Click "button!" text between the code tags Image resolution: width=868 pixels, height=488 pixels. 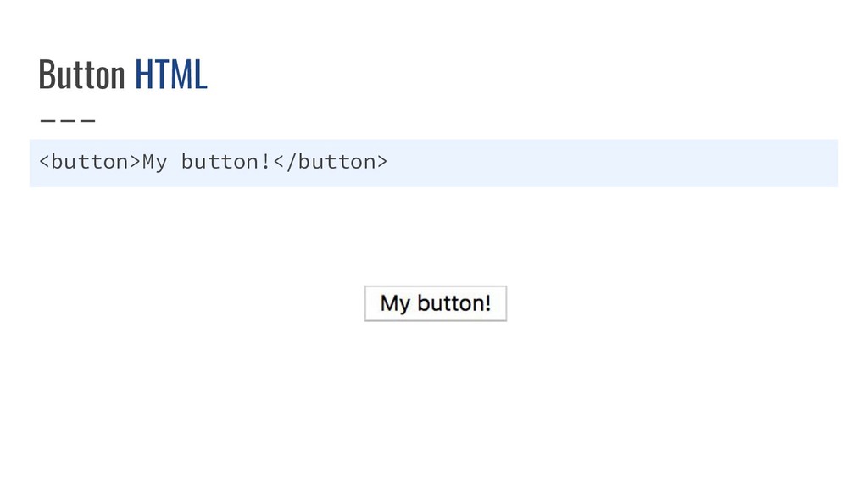[225, 162]
